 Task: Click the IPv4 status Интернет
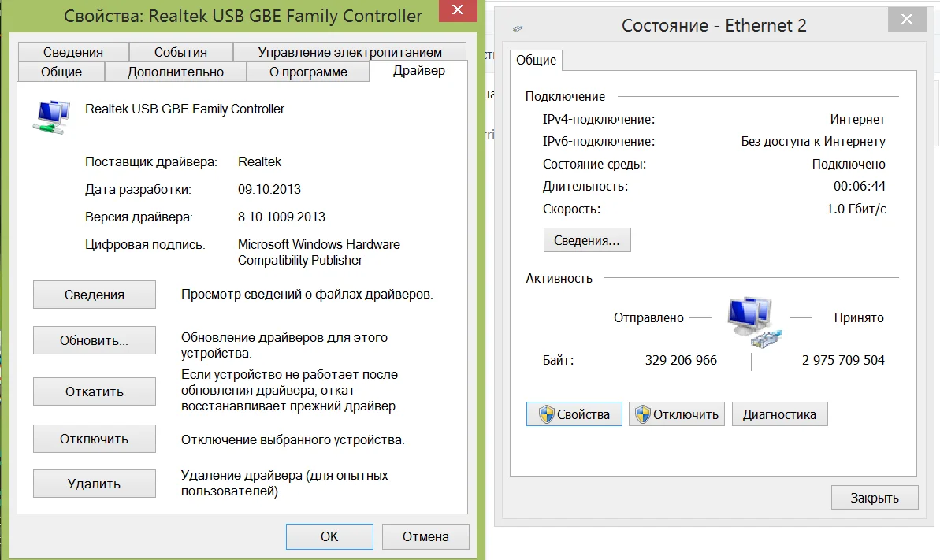857,119
